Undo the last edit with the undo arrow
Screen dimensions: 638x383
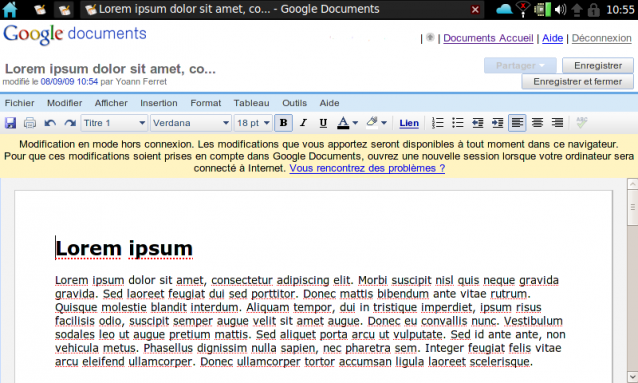click(x=50, y=123)
